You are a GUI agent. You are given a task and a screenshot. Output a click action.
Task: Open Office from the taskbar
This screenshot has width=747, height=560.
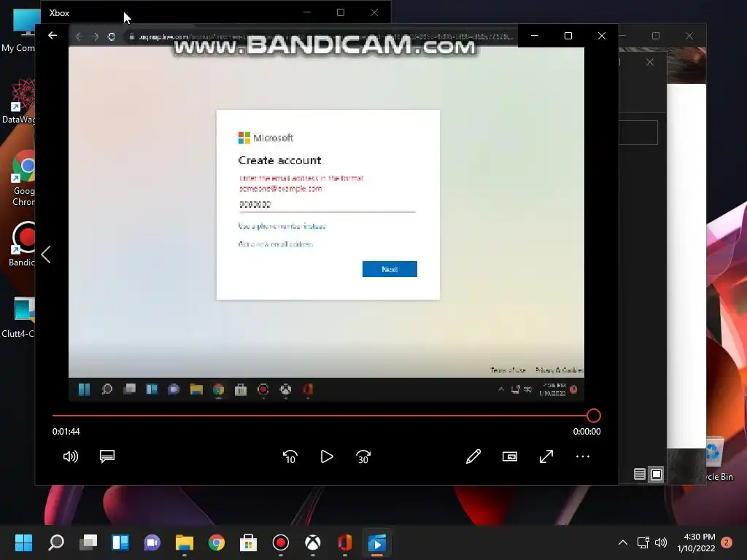point(345,542)
